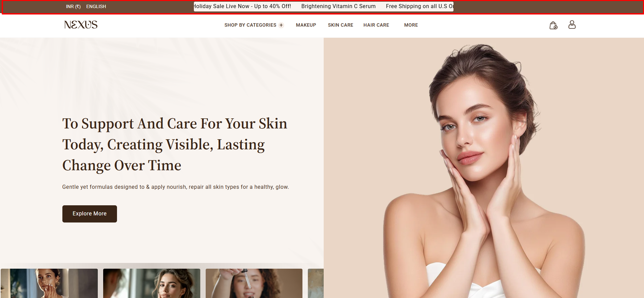Click the Explore More button
This screenshot has height=298, width=644.
(x=90, y=214)
